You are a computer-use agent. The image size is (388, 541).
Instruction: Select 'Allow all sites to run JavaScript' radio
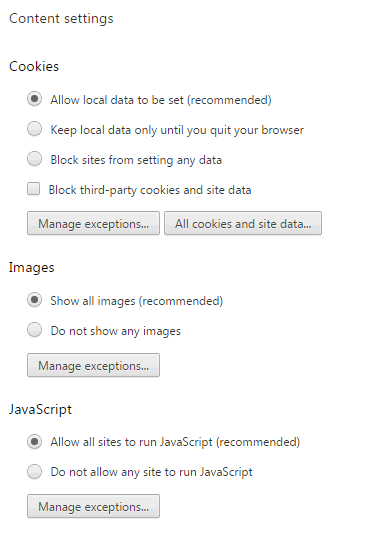[x=34, y=442]
